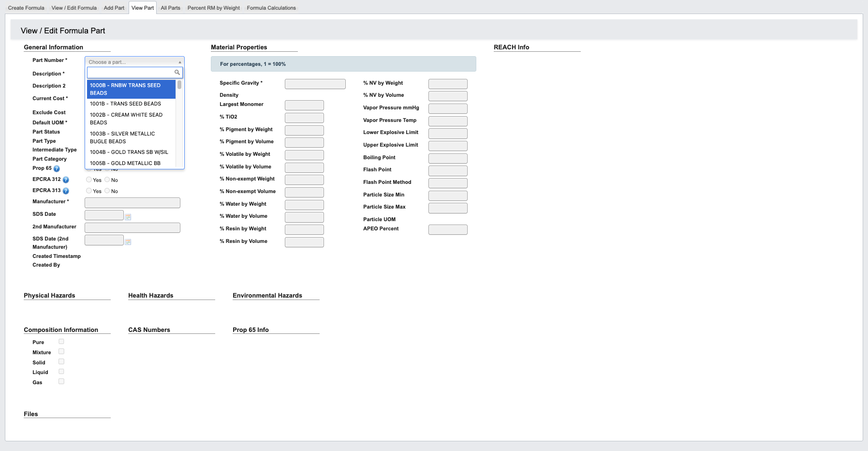This screenshot has height=451, width=868.
Task: Click the % Volatile by Volume field
Action: 304,168
